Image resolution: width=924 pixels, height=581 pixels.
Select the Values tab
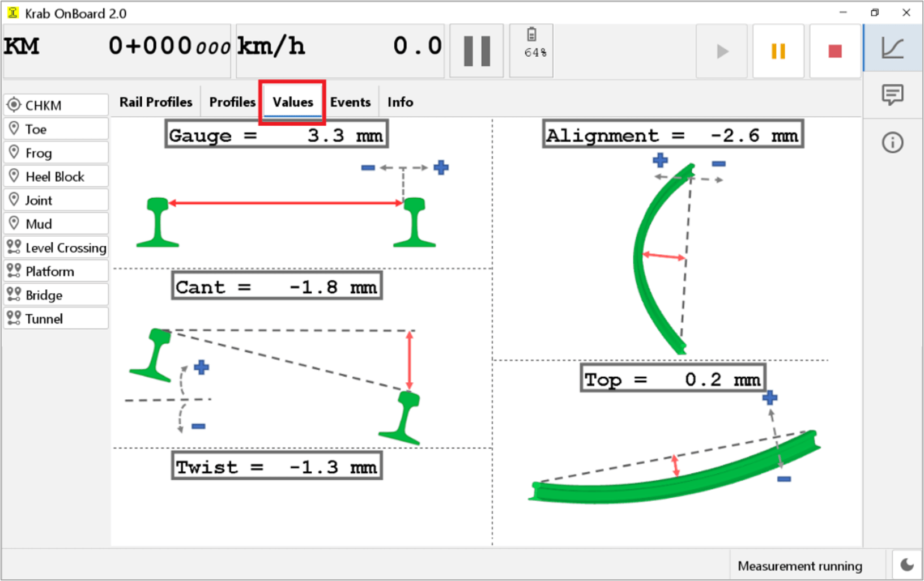tap(292, 102)
